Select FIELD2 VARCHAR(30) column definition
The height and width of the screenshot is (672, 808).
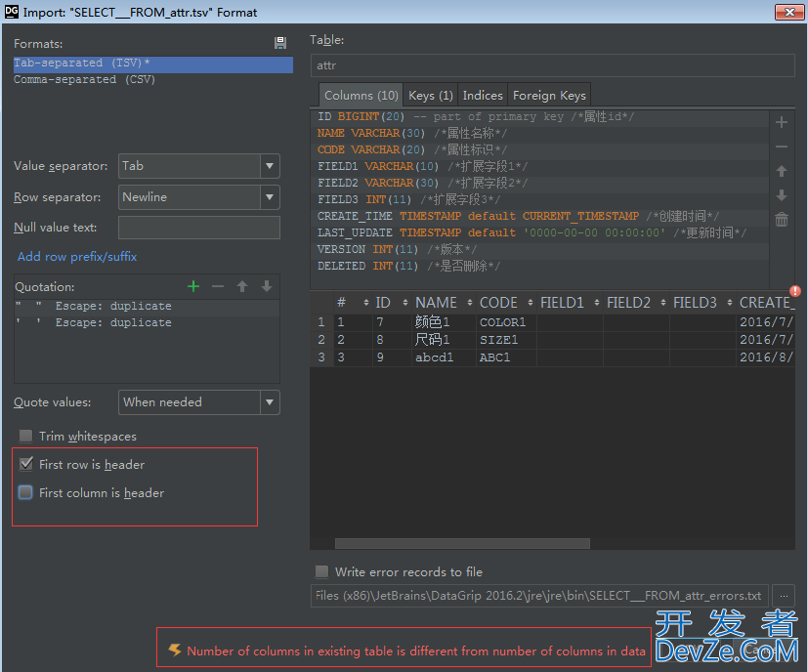[x=540, y=183]
